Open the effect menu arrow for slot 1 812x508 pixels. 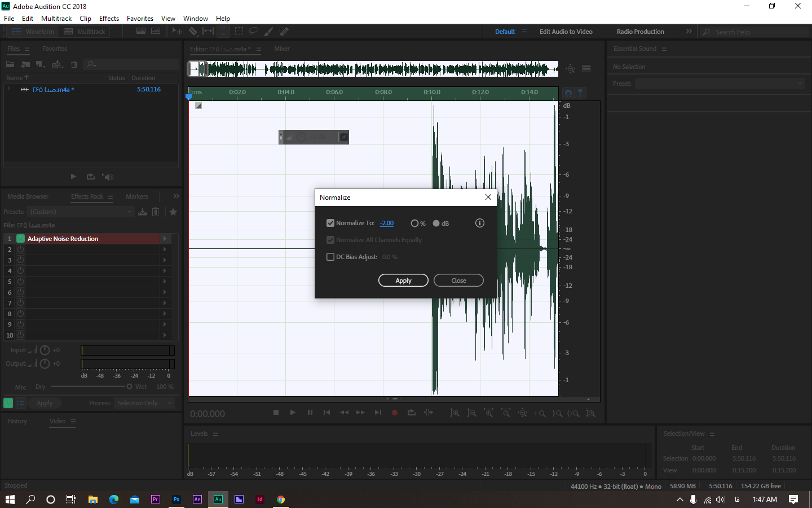click(165, 239)
